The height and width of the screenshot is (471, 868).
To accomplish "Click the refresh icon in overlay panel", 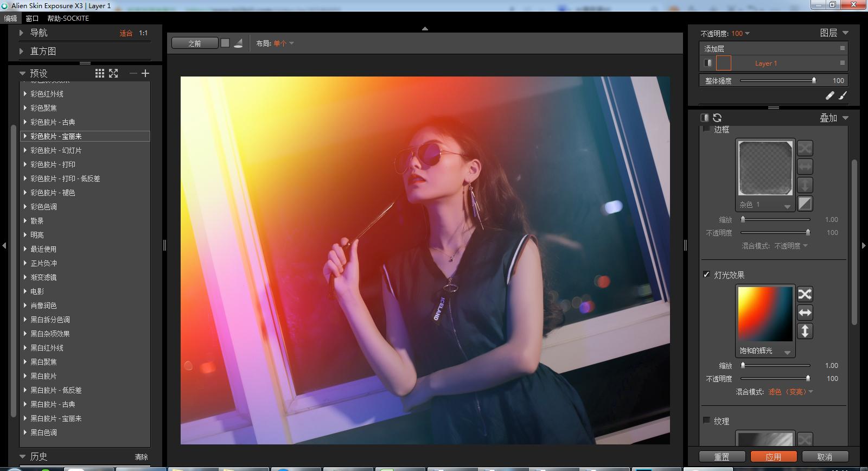I will coord(717,118).
